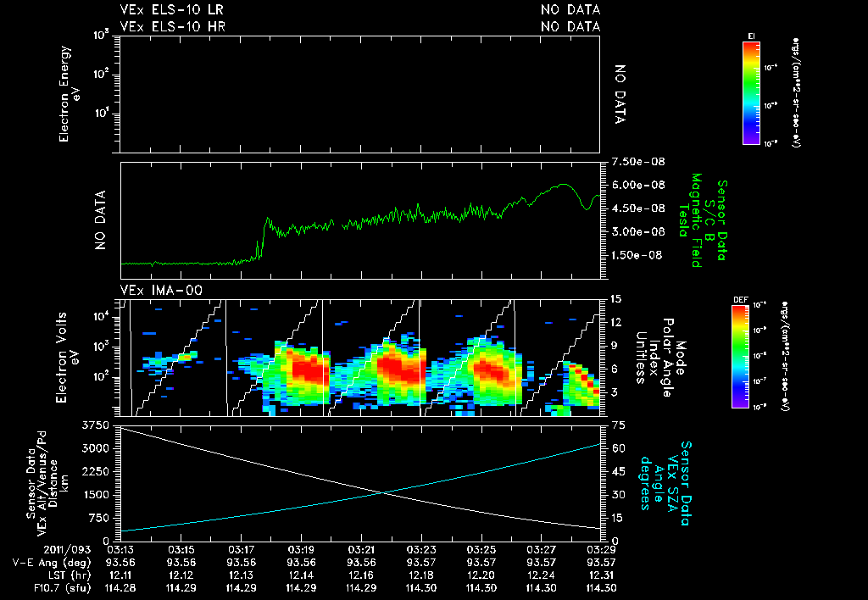Click the 03:23 time axis label

[x=421, y=550]
